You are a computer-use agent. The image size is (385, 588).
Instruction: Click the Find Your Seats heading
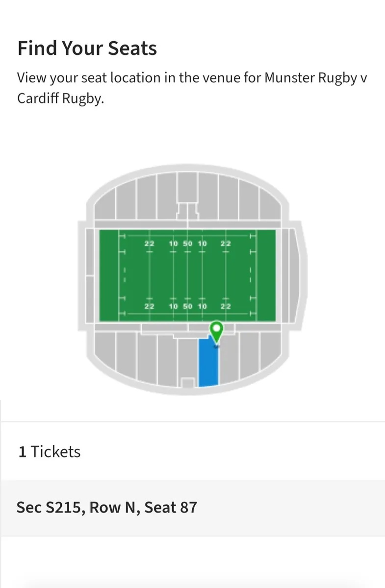pyautogui.click(x=87, y=49)
